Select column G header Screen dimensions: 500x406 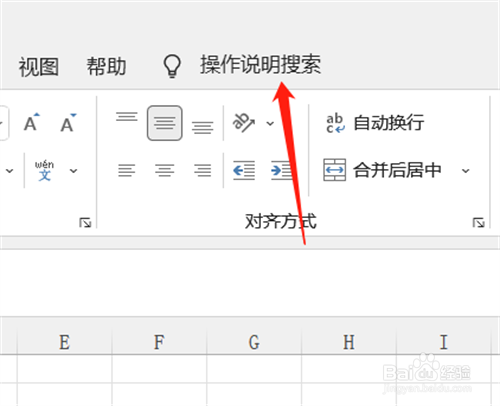[254, 342]
